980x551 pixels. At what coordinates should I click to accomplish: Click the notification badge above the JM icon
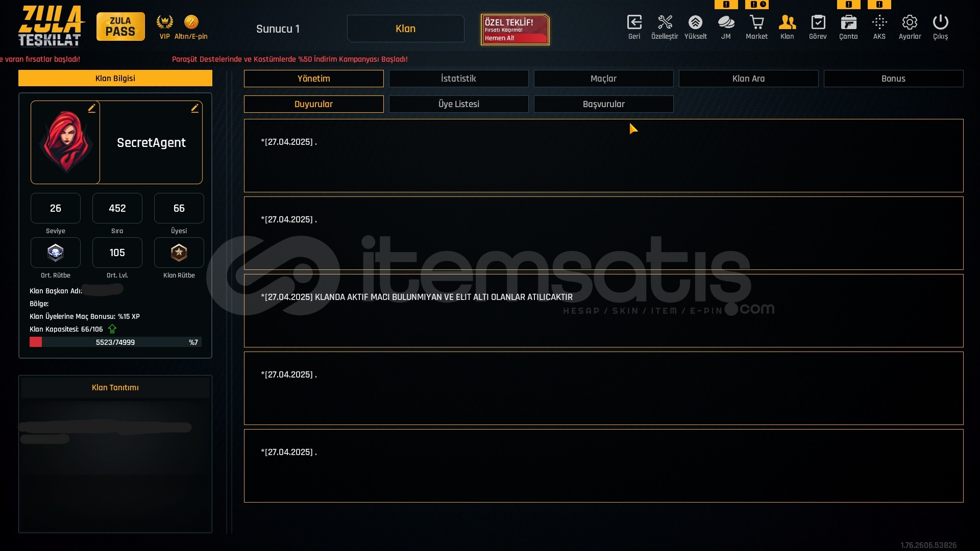[726, 4]
